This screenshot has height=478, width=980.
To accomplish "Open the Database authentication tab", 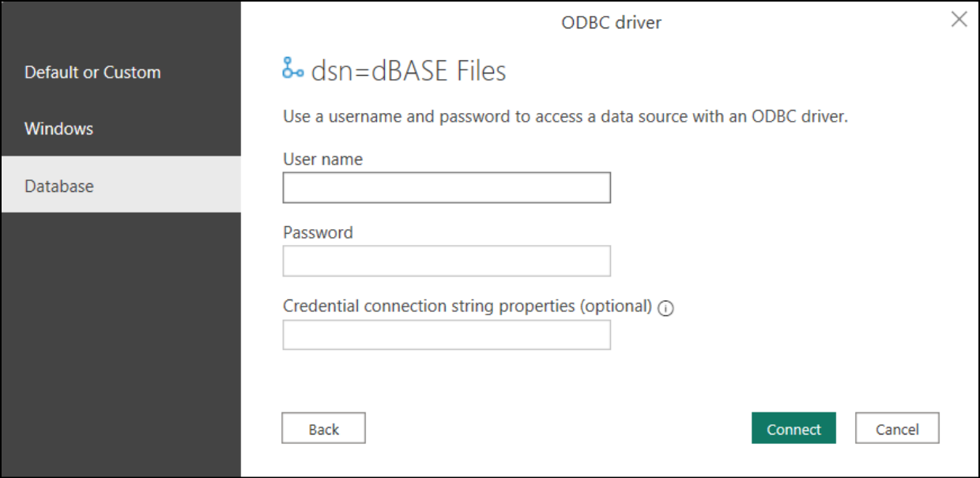I will pyautogui.click(x=59, y=186).
